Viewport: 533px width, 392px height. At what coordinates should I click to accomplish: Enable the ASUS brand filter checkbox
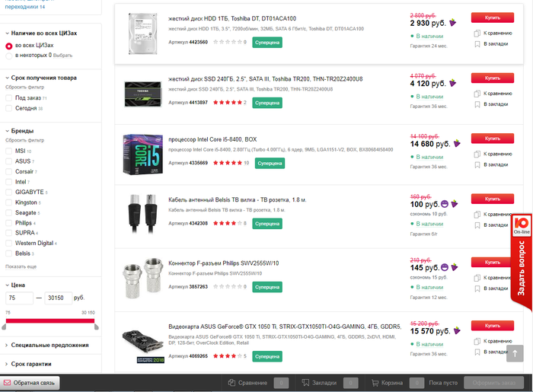pos(9,161)
